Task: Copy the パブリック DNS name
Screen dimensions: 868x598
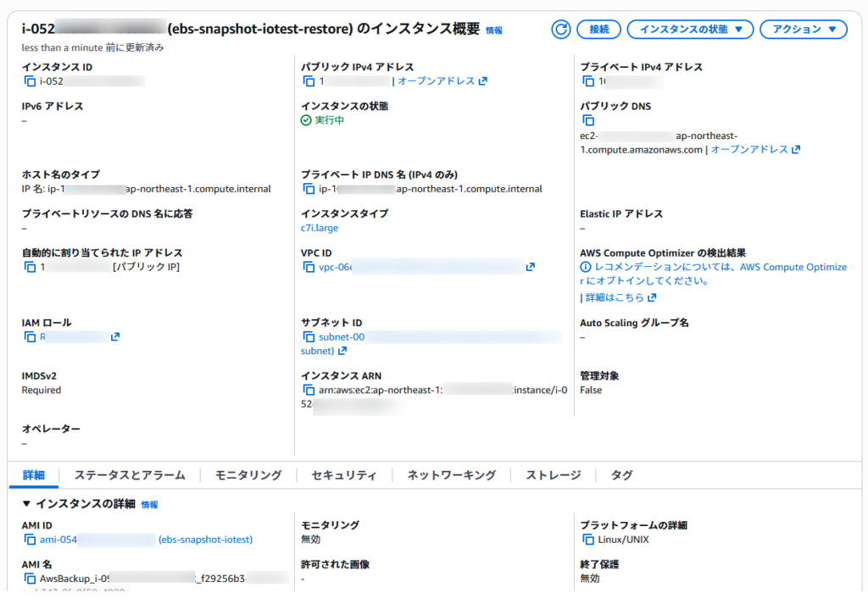Action: click(588, 121)
